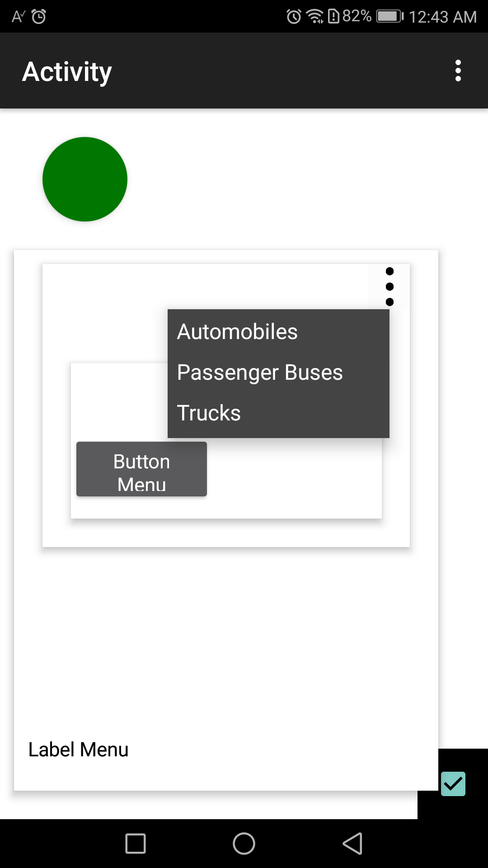Image resolution: width=488 pixels, height=868 pixels.
Task: Pick Trucks in the popup menu
Action: tap(209, 413)
